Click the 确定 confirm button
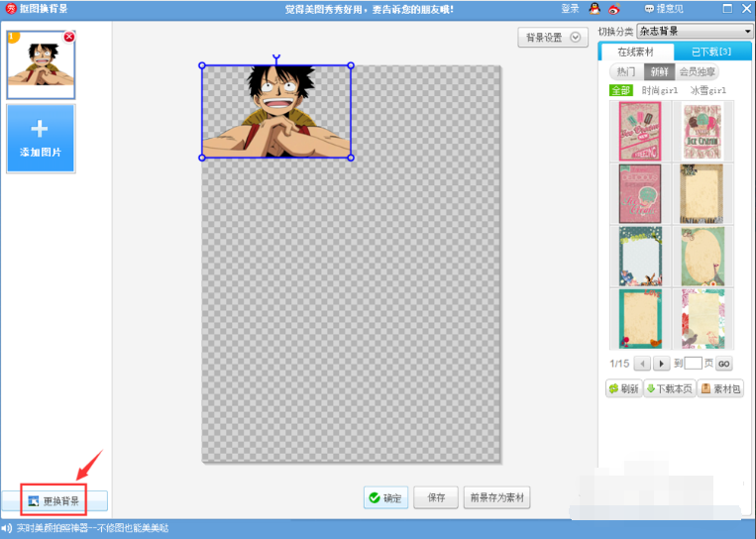 [385, 497]
